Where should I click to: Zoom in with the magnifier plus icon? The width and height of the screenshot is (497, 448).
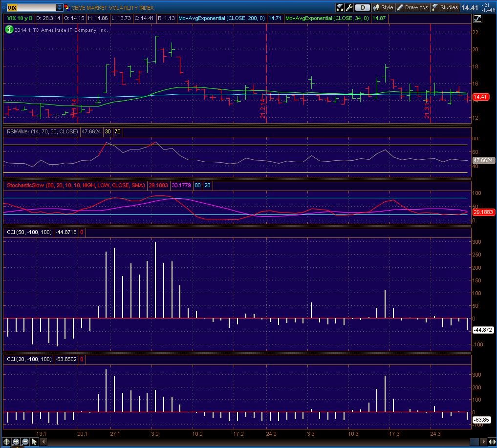(x=16, y=441)
